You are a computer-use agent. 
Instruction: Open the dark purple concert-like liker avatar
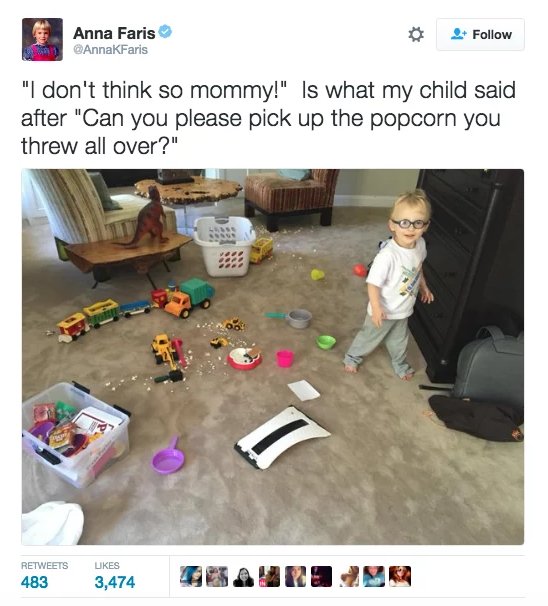[x=322, y=576]
